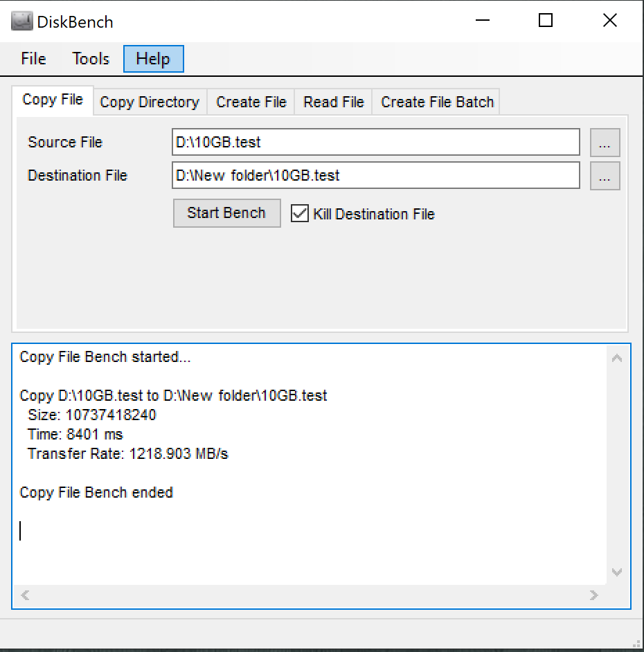Switch to the Read File tab
Viewport: 644px width, 652px height.
[x=334, y=102]
